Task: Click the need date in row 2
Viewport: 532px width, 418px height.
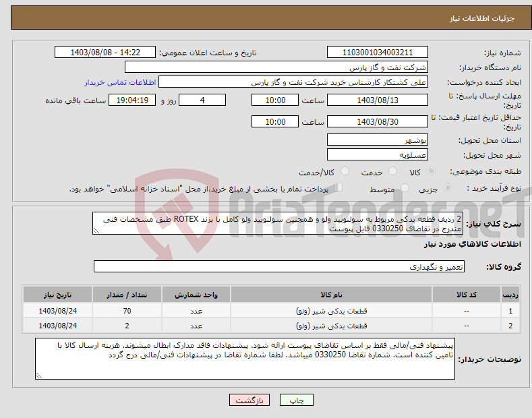Action: point(58,326)
